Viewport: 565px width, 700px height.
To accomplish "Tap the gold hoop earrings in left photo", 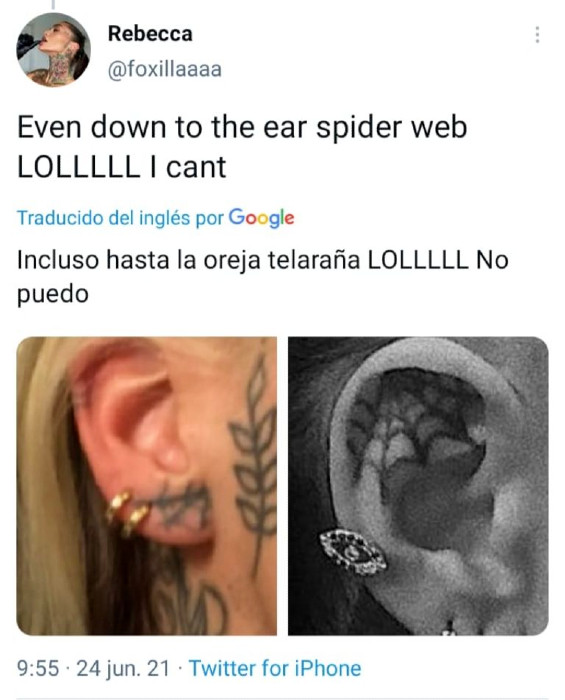I will [x=127, y=512].
